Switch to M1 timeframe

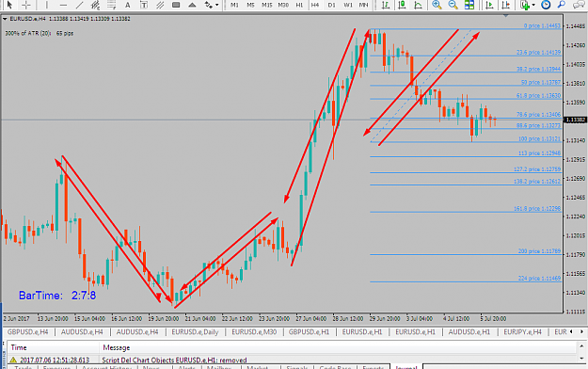(x=234, y=5)
